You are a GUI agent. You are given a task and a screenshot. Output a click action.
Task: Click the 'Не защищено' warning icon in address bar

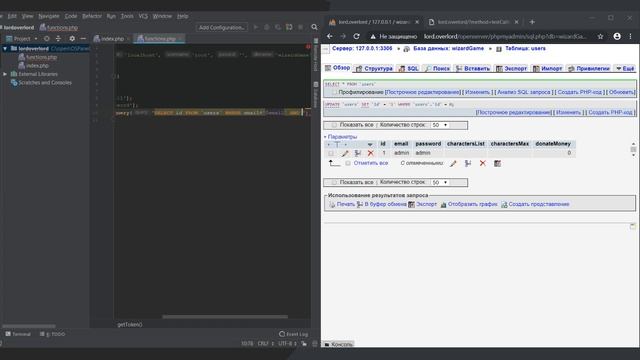(373, 36)
